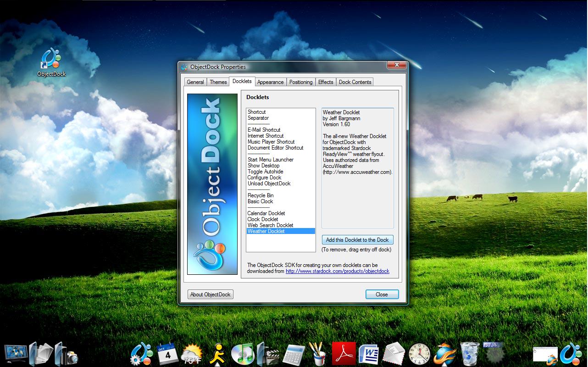The image size is (588, 367).
Task: Select Unload ObjectDock in the list
Action: (269, 183)
